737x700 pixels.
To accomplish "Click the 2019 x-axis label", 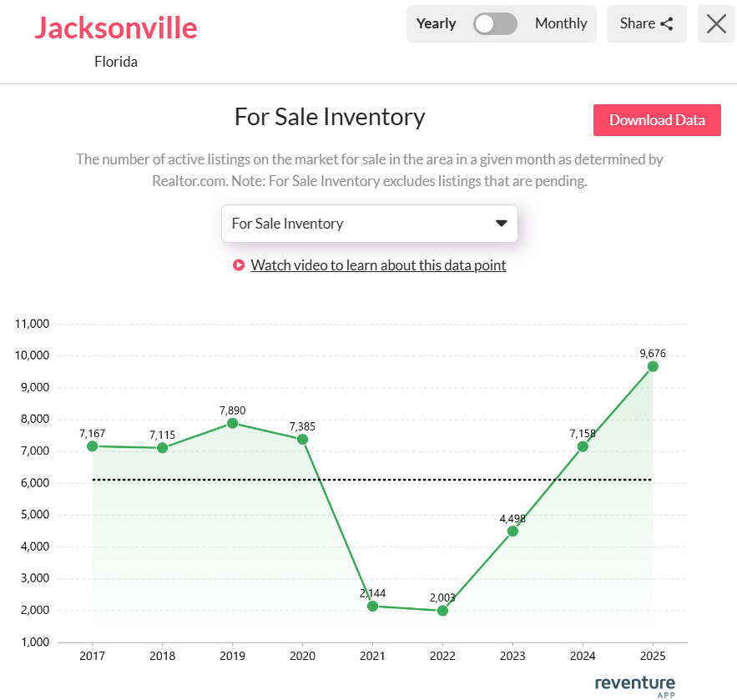I will pyautogui.click(x=232, y=656).
